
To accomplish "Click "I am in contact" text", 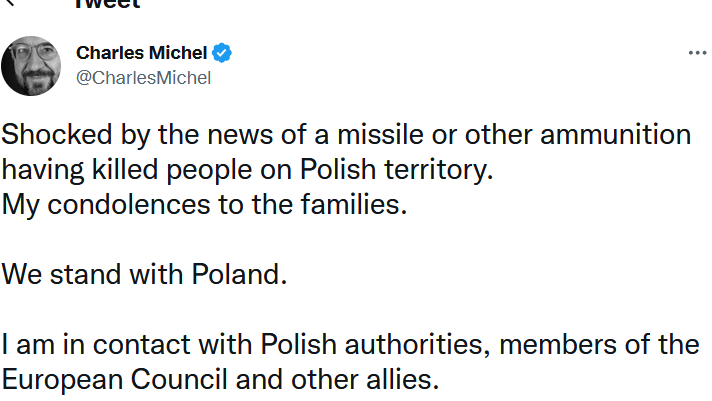I will [x=93, y=345].
